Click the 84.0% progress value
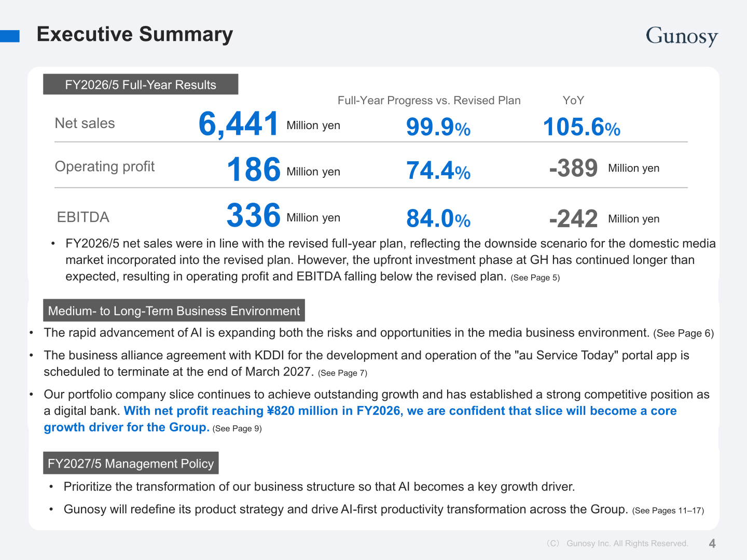747x560 pixels. (x=438, y=218)
